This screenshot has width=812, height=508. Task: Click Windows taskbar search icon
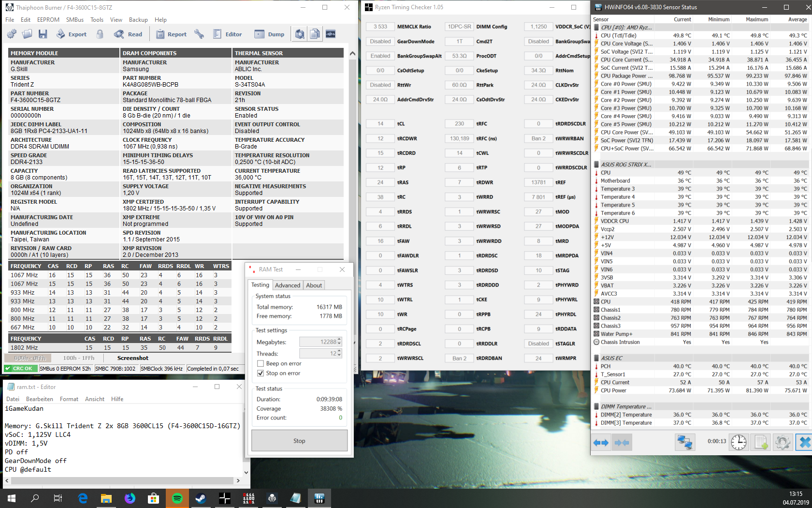[35, 498]
